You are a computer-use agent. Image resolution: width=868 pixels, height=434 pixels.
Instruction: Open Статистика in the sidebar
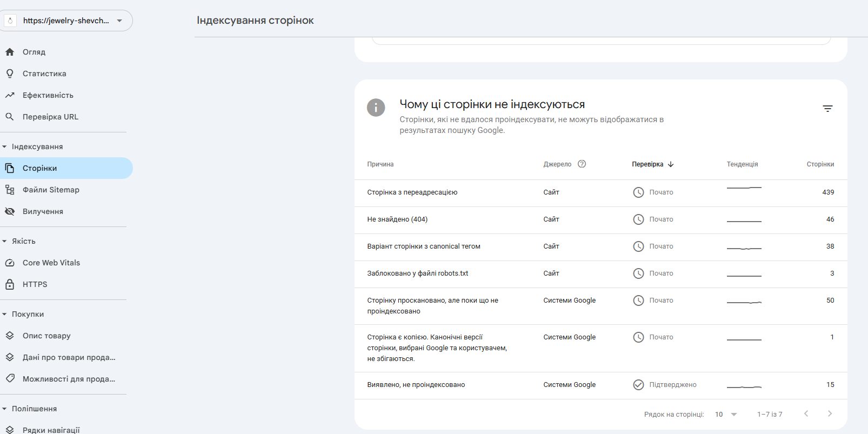(x=44, y=74)
